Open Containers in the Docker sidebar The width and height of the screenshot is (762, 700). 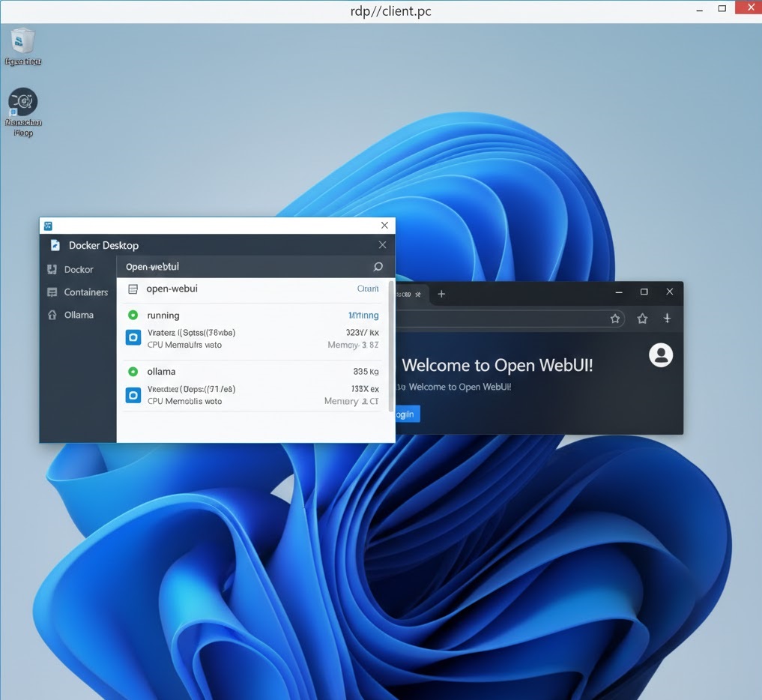click(86, 292)
